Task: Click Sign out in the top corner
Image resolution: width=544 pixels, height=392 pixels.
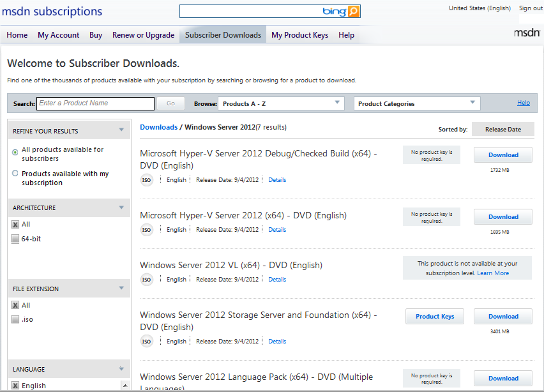Action: 531,8
